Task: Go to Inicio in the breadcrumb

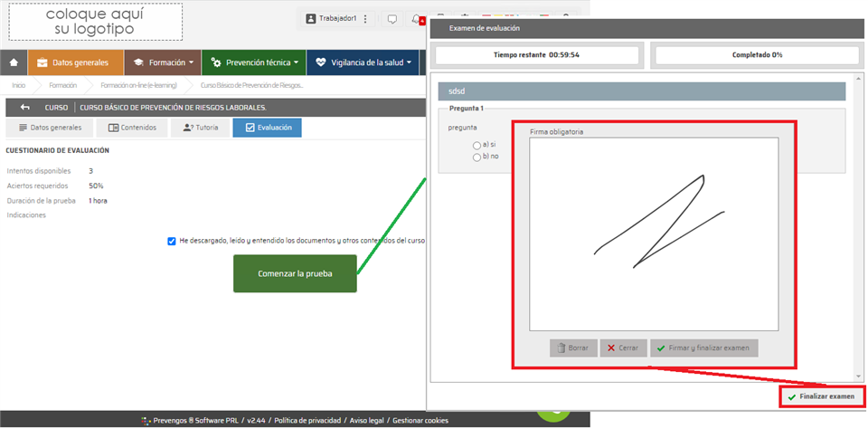Action: pos(19,85)
